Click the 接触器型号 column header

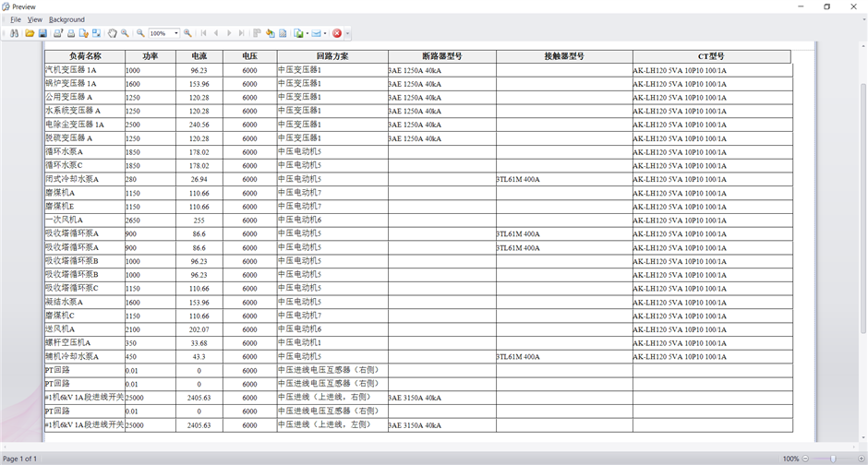pos(564,56)
